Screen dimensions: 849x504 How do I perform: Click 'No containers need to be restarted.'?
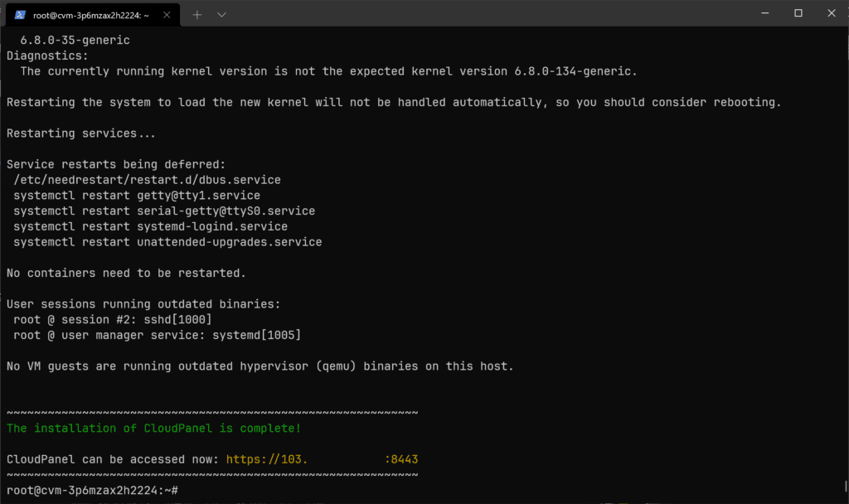coord(126,273)
